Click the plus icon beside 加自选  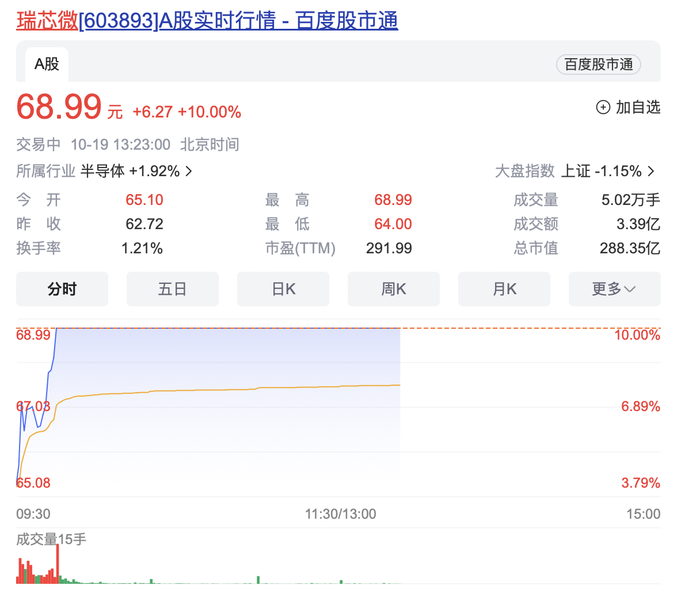[x=603, y=108]
